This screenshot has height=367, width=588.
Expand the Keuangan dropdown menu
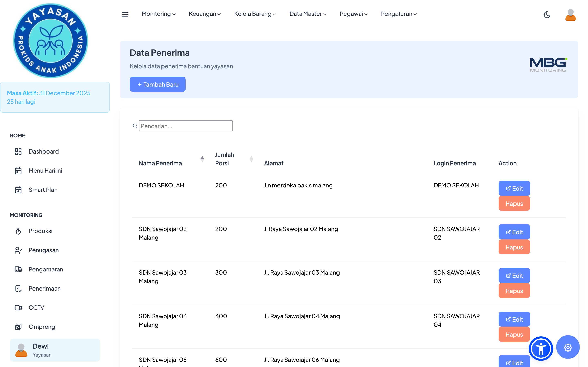tap(205, 14)
